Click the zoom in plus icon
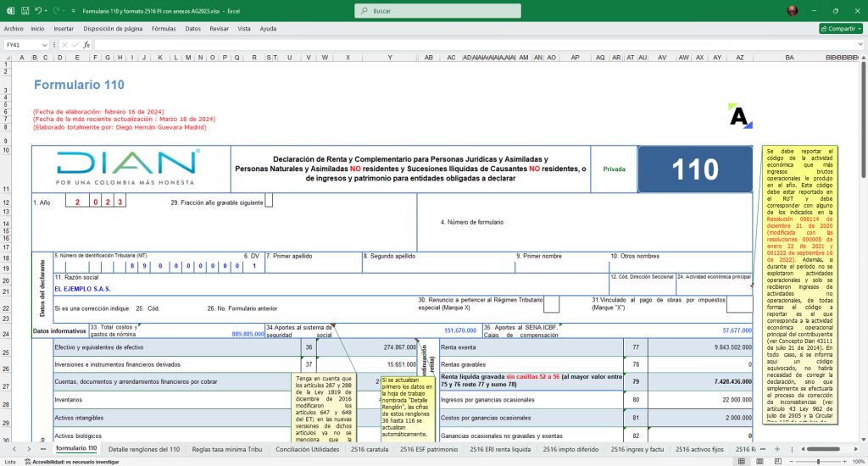This screenshot has height=466, width=868. point(845,462)
